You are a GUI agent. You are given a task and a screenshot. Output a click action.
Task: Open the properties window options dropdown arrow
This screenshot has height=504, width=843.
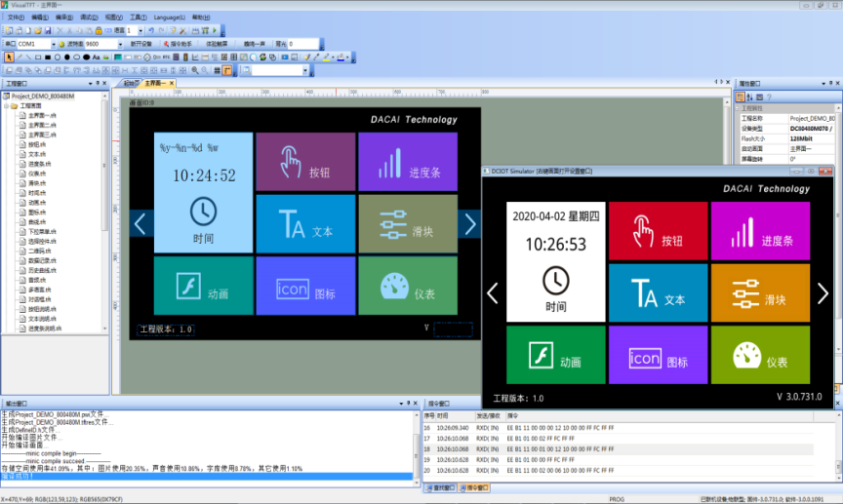coord(823,83)
